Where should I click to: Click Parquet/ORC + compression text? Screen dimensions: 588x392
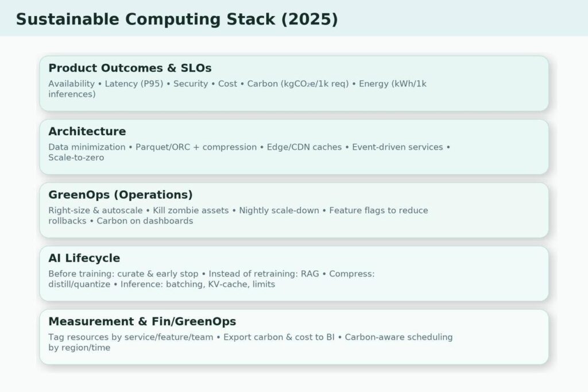196,147
